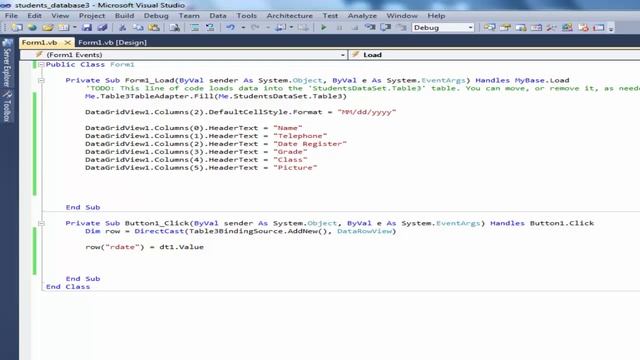640x360 pixels.
Task: Click the Navigate Backward icon
Action: pos(281,27)
